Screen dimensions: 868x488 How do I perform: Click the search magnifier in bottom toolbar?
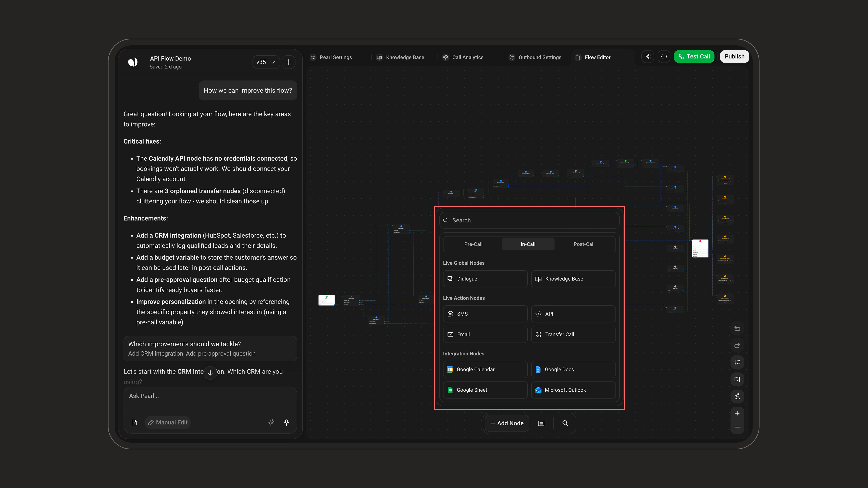(565, 423)
